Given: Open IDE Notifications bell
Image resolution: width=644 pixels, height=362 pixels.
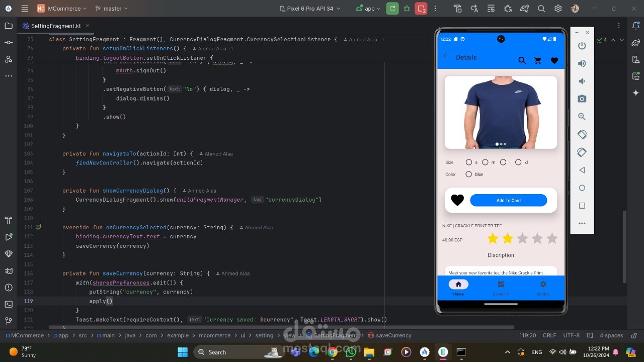Looking at the screenshot, I should click(x=635, y=26).
